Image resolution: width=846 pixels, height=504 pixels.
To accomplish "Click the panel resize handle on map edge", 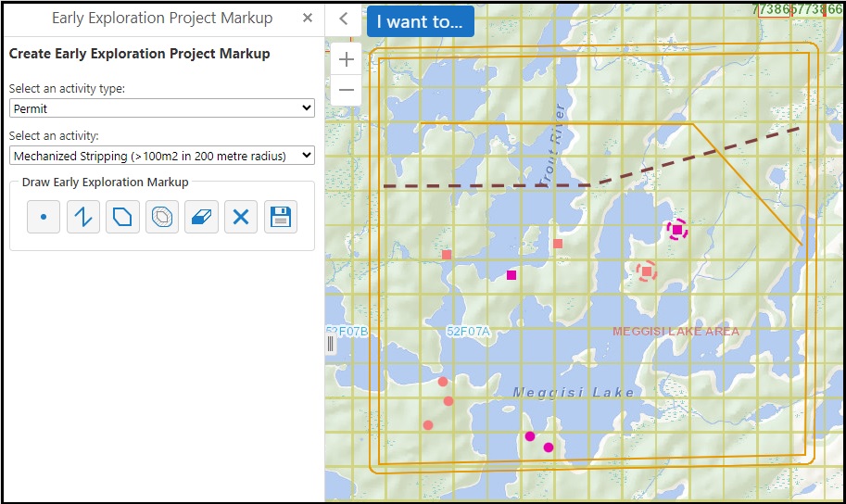I will (331, 344).
